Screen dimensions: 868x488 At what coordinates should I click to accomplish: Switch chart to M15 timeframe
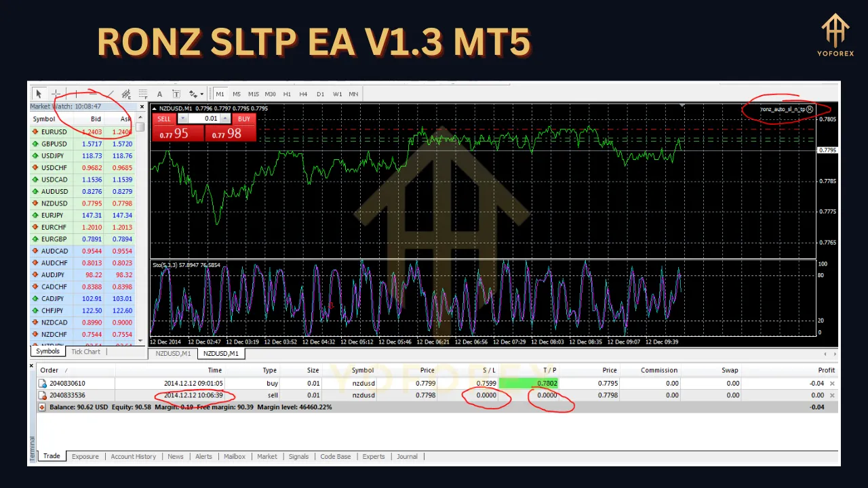click(x=254, y=94)
